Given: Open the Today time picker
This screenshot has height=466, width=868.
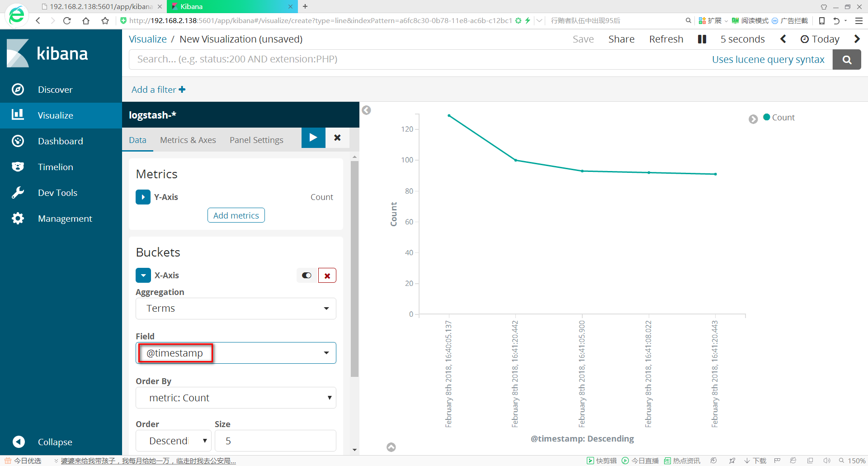Looking at the screenshot, I should pyautogui.click(x=820, y=39).
